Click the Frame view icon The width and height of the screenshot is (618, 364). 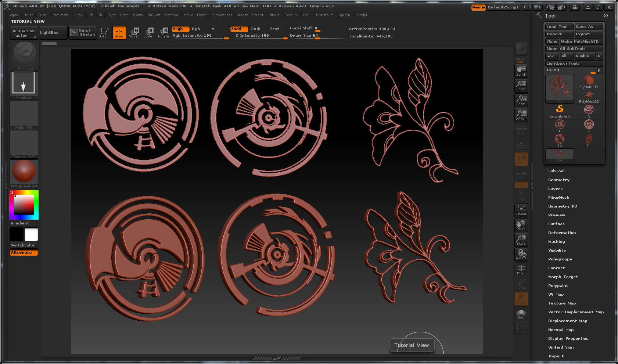(x=521, y=210)
